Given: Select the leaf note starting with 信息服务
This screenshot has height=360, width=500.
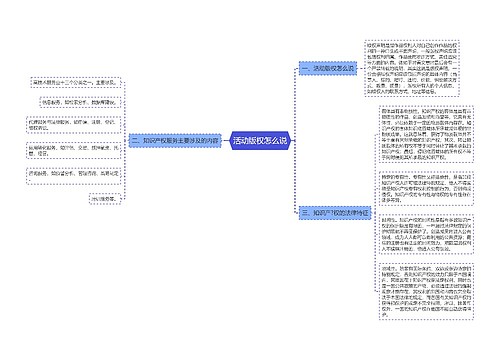Looking at the screenshot, I should click(80, 102).
